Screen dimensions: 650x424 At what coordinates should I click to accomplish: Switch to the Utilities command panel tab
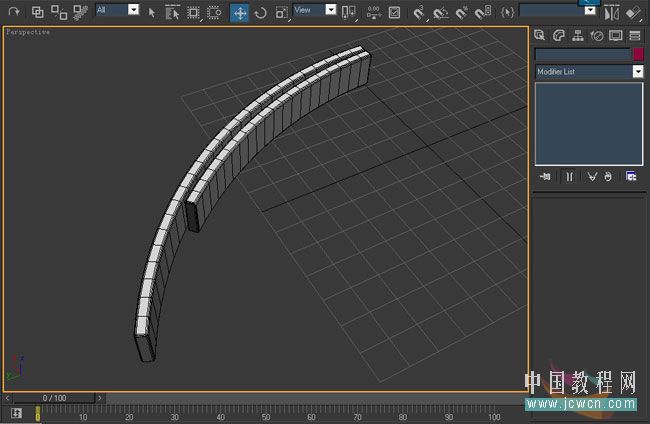click(635, 36)
